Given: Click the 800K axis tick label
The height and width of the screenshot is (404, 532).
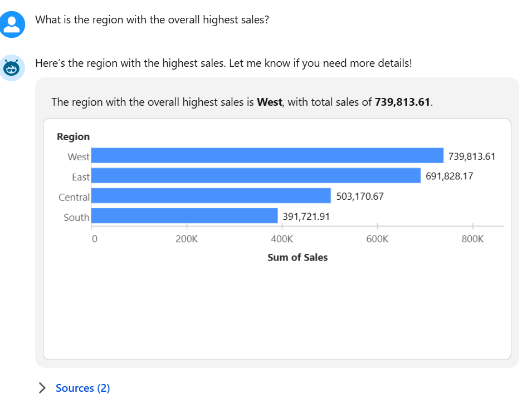Looking at the screenshot, I should point(473,239).
